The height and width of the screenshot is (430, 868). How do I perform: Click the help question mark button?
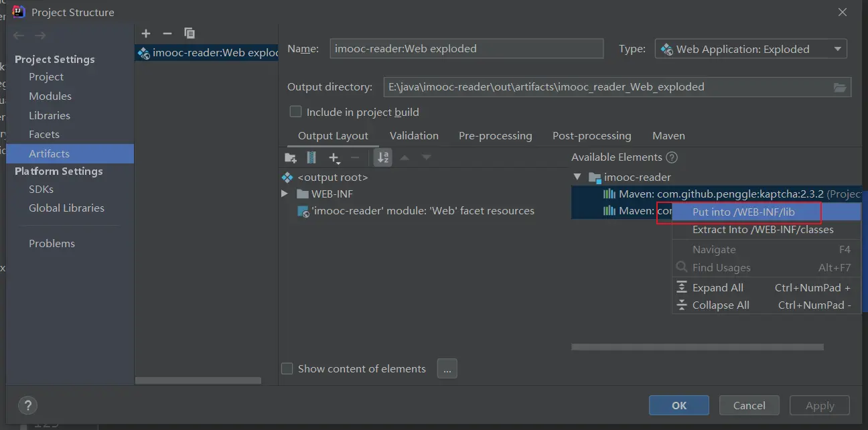pyautogui.click(x=27, y=405)
